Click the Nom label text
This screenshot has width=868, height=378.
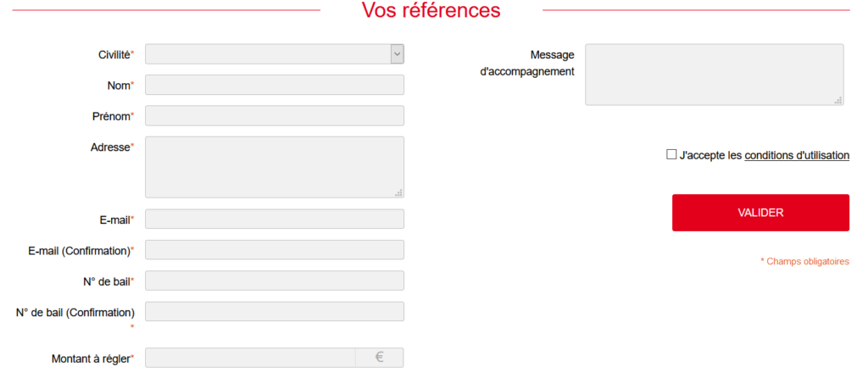pyautogui.click(x=120, y=86)
